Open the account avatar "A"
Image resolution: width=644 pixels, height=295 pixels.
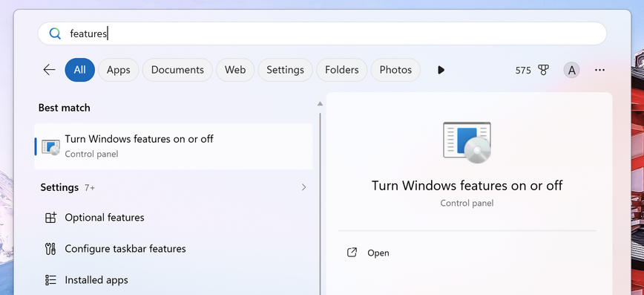coord(571,71)
